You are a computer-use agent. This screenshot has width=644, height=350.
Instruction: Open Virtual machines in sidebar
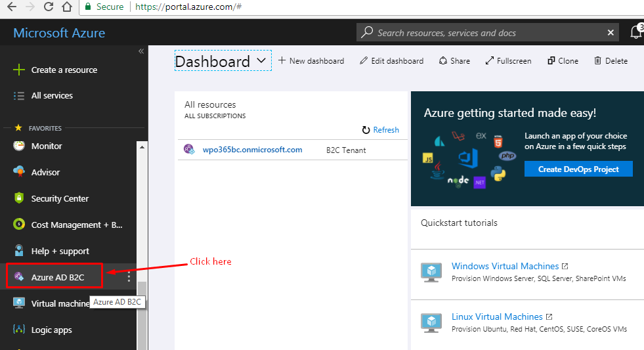(x=60, y=304)
